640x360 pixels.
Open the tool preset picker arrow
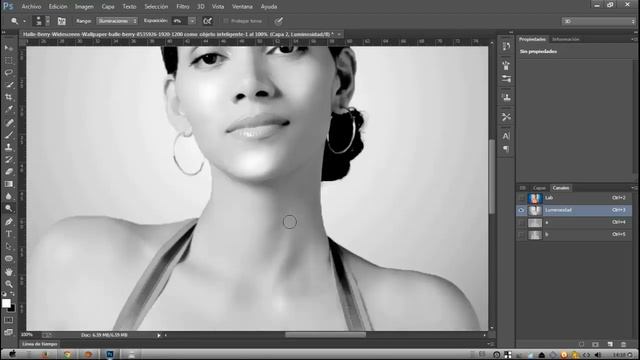[x=24, y=21]
